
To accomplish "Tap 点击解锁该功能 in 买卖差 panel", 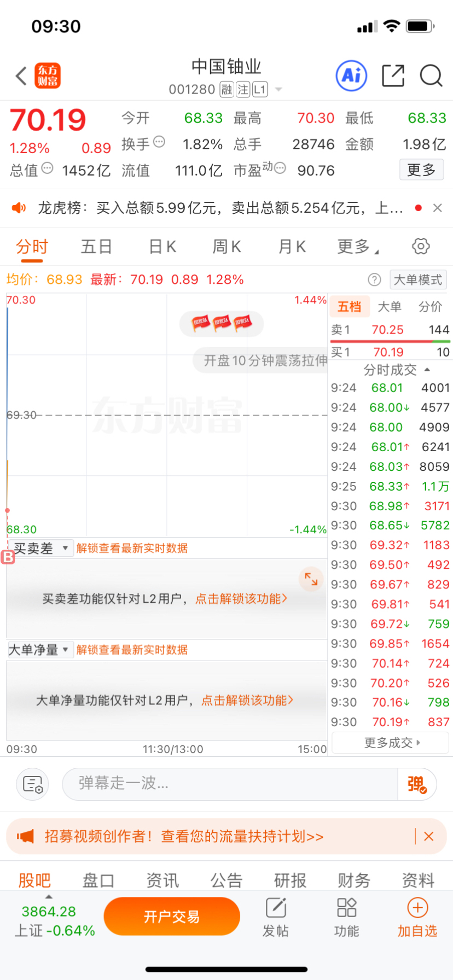I will tap(241, 599).
